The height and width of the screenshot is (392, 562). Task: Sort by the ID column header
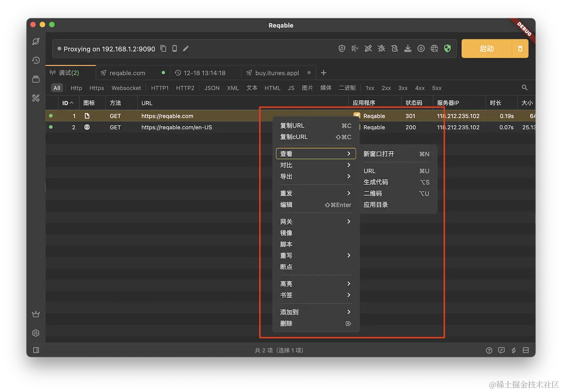68,103
